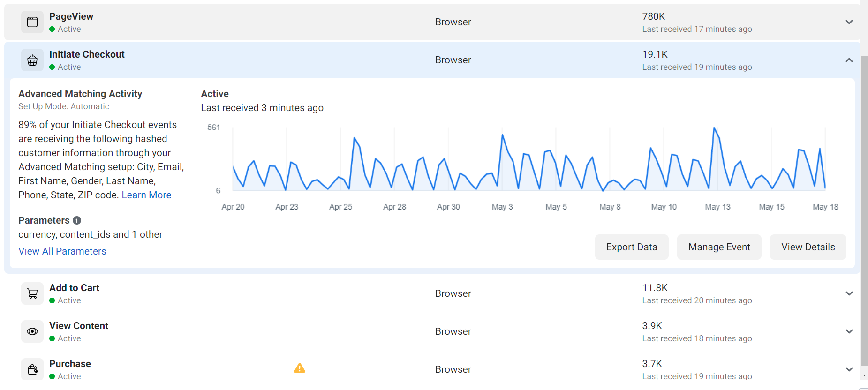Click the Export Data button

pyautogui.click(x=631, y=247)
